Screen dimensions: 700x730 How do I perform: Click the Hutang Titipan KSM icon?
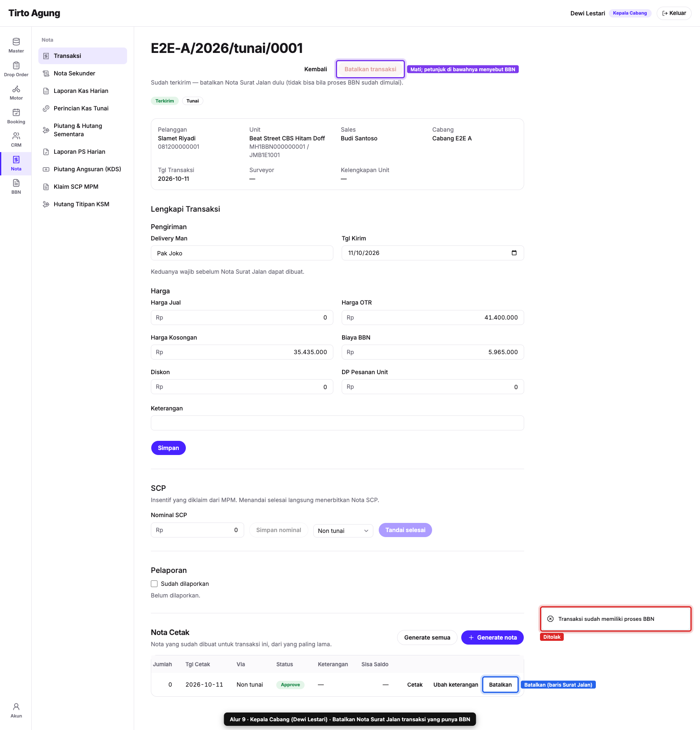click(x=46, y=204)
